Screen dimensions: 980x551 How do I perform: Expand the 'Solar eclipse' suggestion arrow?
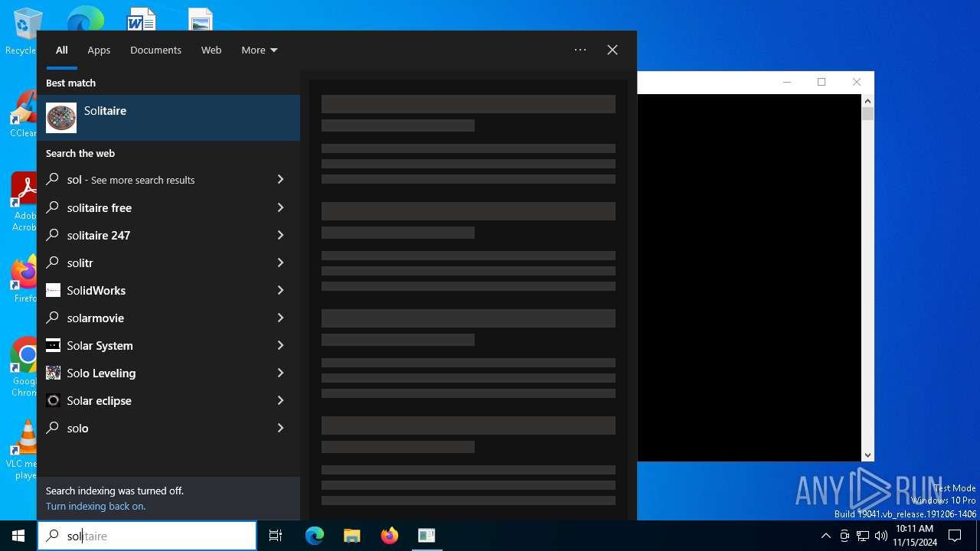[280, 400]
